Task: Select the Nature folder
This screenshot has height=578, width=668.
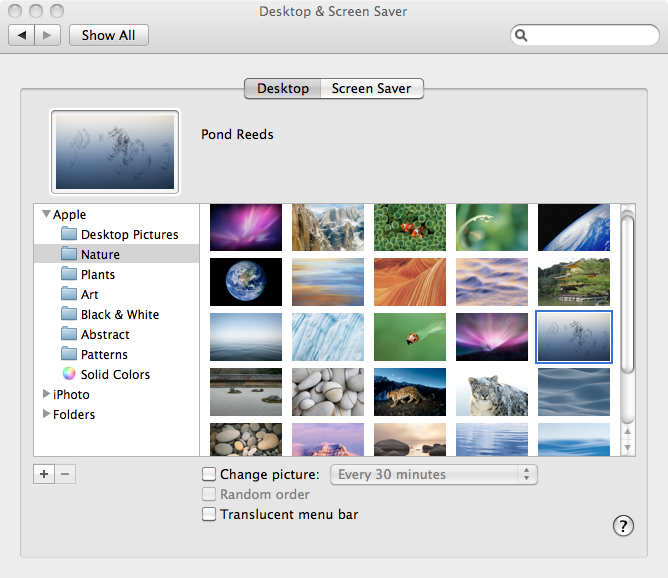Action: 116,254
